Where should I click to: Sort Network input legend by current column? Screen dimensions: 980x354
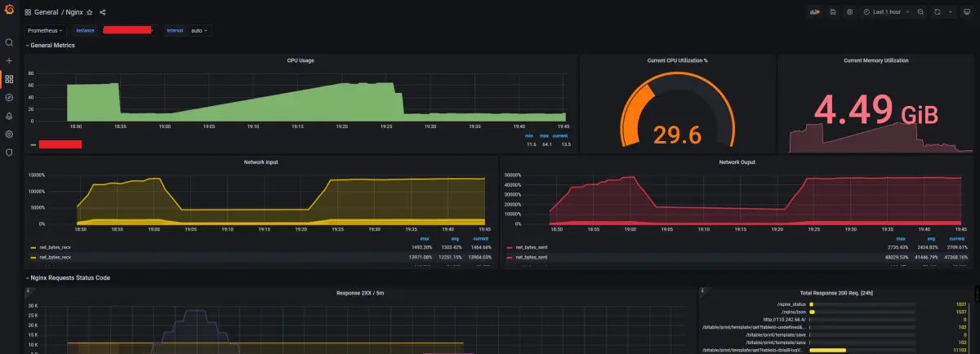(482, 239)
